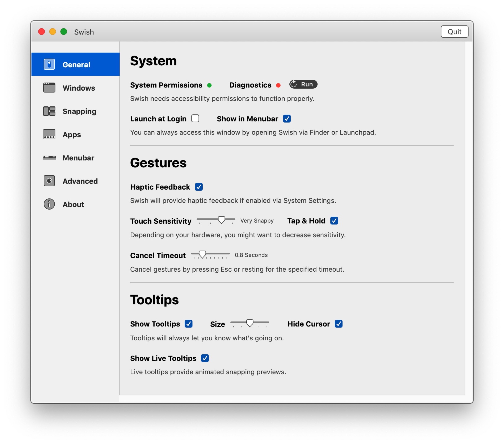The height and width of the screenshot is (444, 504).
Task: Uncheck Show Live Tooltips
Action: 205,358
